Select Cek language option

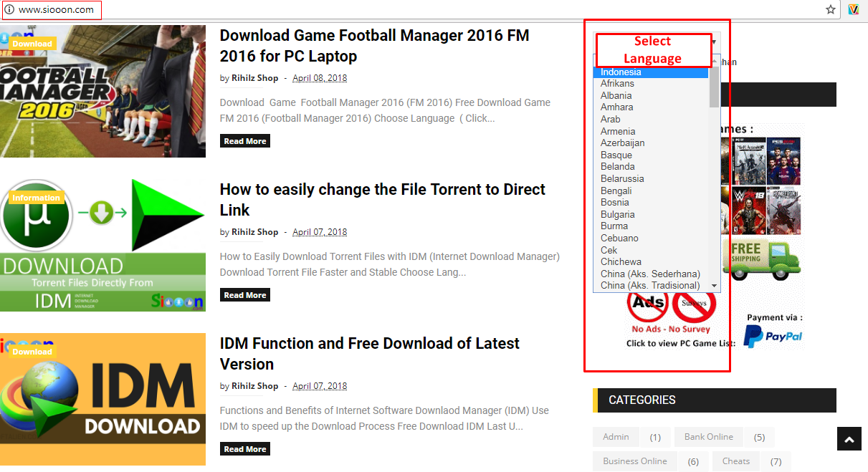tap(651, 250)
